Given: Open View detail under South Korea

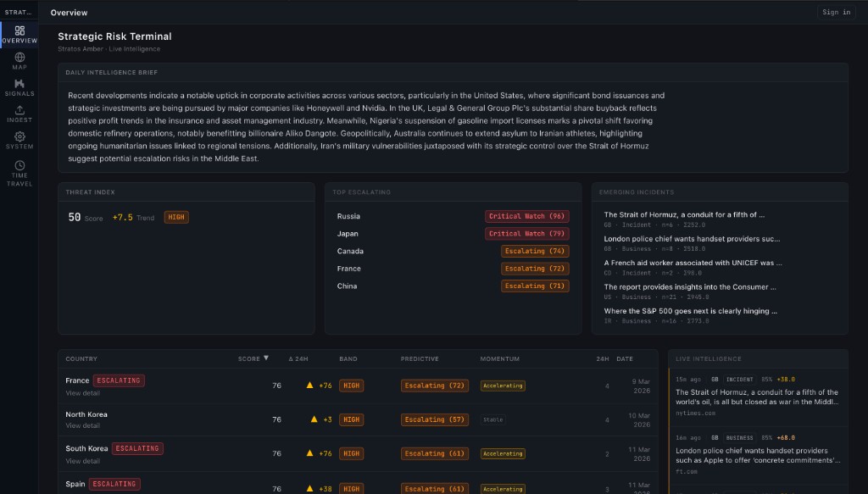Looking at the screenshot, I should click(83, 461).
